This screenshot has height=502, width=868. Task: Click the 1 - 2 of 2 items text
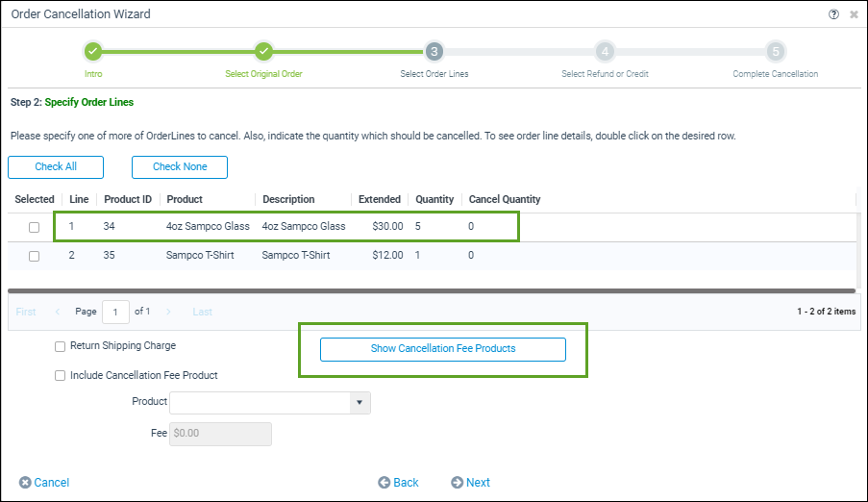tap(827, 312)
